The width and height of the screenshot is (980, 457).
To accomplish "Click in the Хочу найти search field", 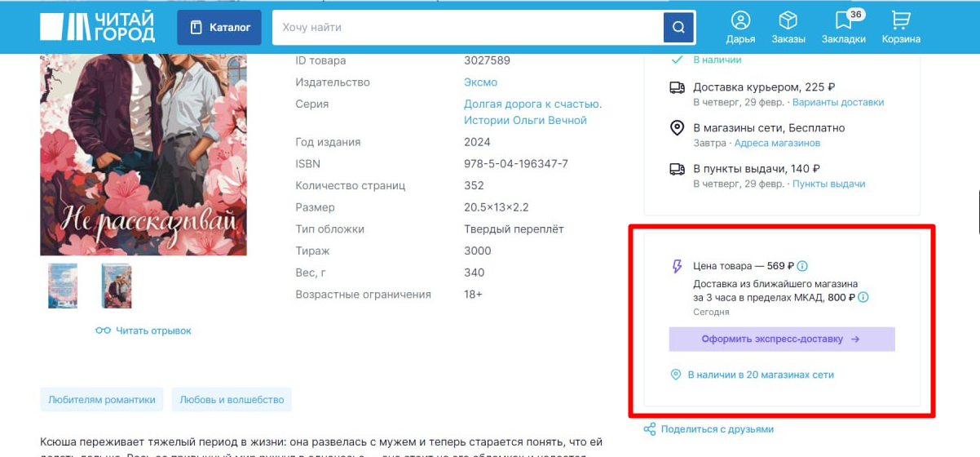I will [469, 28].
